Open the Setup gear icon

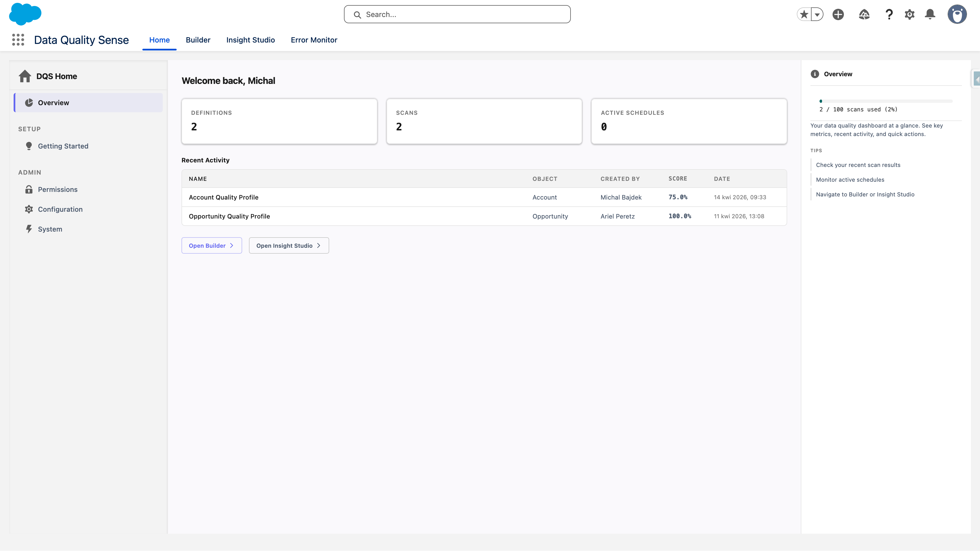(x=909, y=14)
